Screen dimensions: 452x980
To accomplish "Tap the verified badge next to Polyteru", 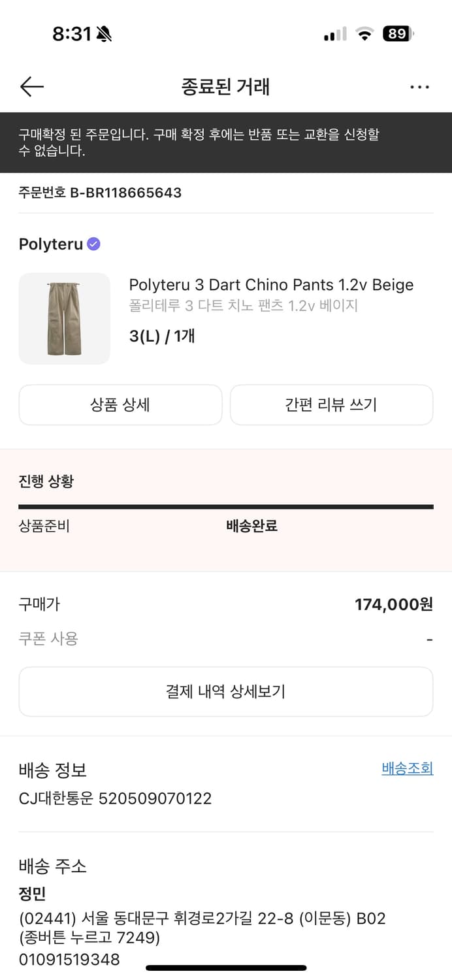I will [93, 243].
